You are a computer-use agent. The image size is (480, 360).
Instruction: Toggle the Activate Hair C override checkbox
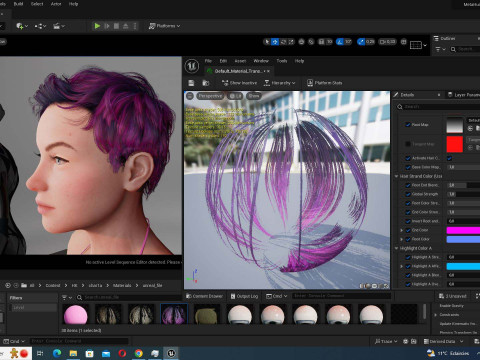(408, 158)
